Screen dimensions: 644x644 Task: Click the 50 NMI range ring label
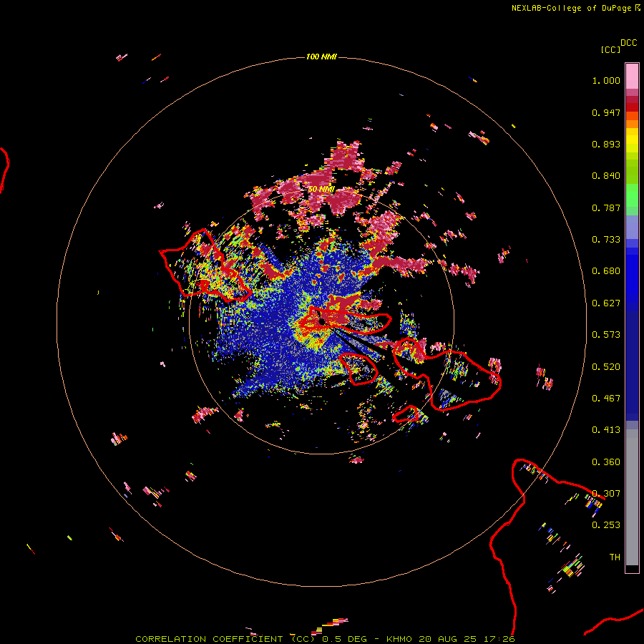[321, 190]
